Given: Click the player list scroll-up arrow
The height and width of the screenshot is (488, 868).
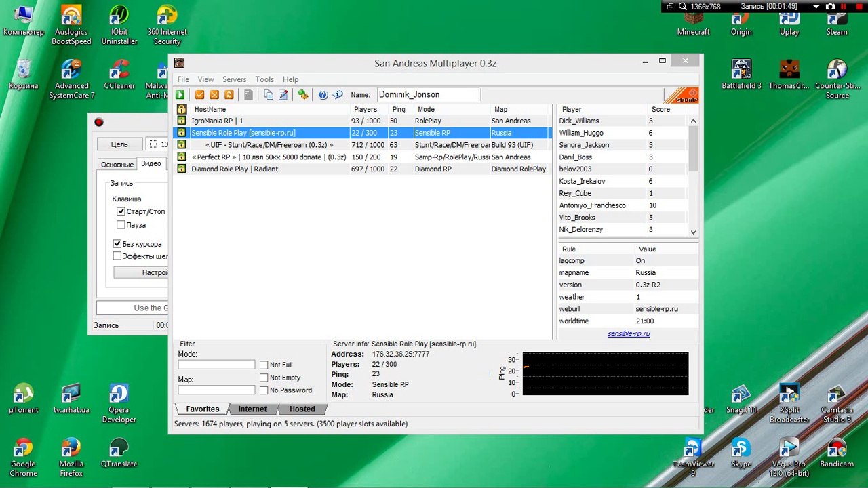Looking at the screenshot, I should (x=693, y=121).
